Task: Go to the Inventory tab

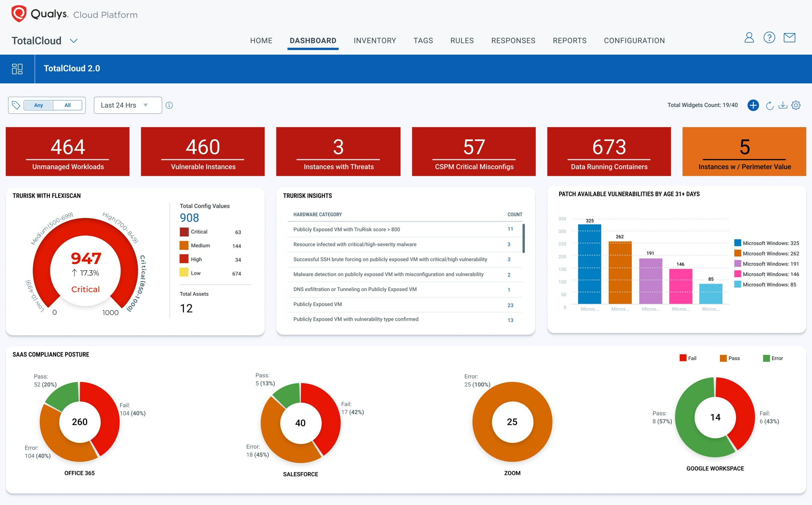Action: pyautogui.click(x=375, y=41)
